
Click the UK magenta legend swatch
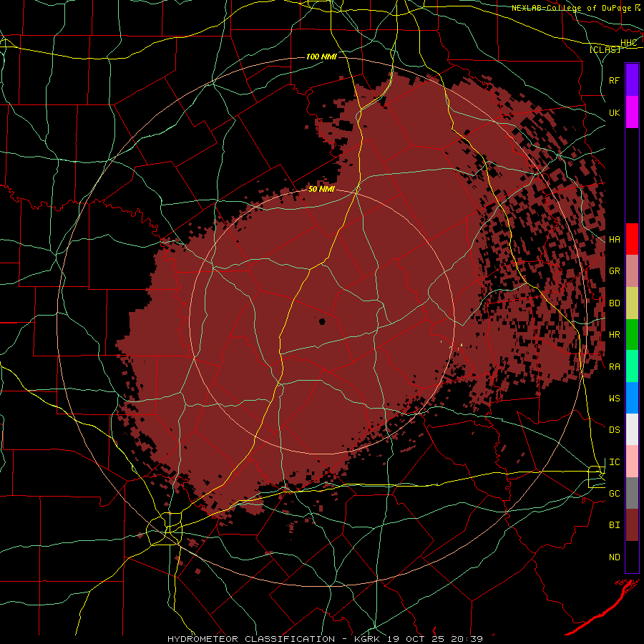click(x=632, y=112)
